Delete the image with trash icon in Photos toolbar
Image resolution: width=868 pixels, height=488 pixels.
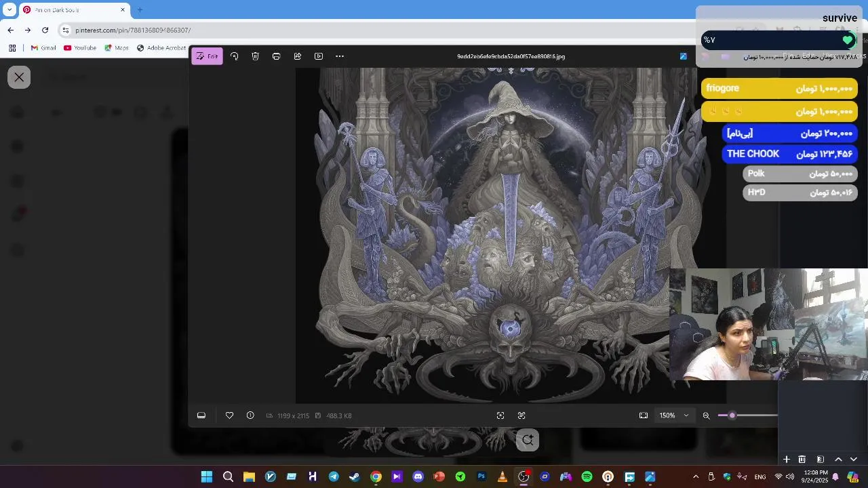[255, 56]
